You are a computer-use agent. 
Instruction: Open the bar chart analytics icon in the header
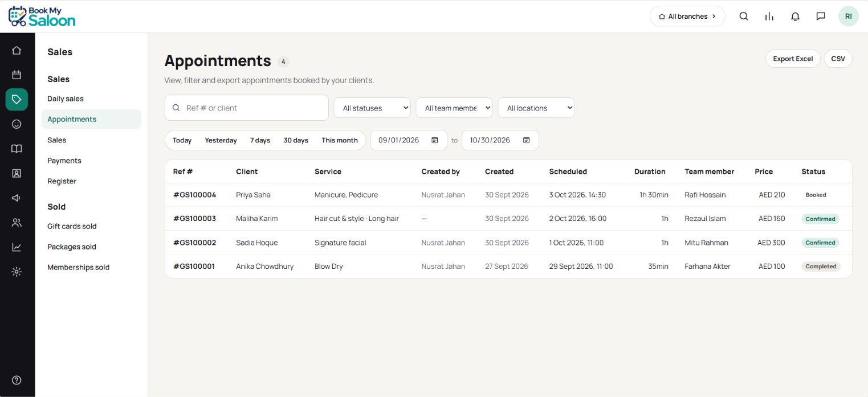(x=769, y=17)
